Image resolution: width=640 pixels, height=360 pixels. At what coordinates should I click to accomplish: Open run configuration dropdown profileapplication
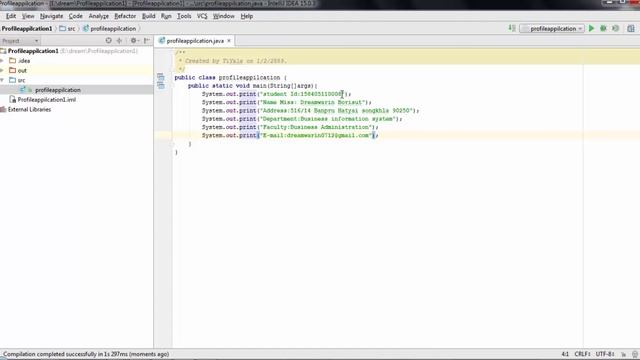click(552, 29)
